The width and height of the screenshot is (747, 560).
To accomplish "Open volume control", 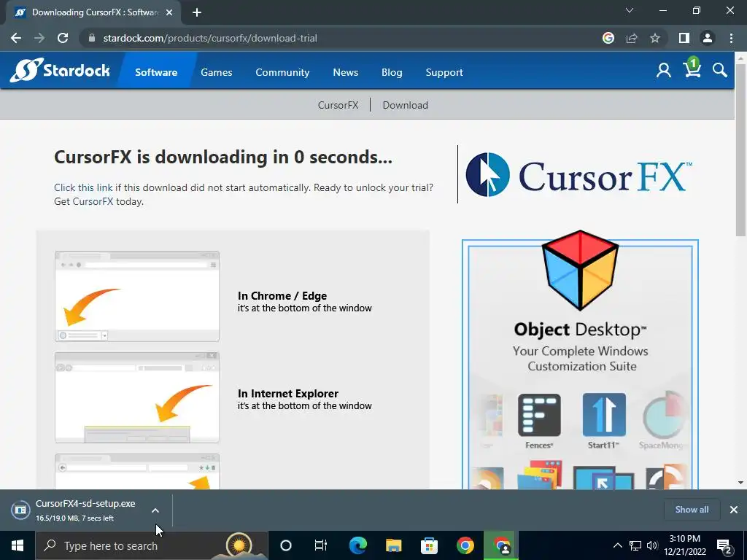I will point(652,545).
